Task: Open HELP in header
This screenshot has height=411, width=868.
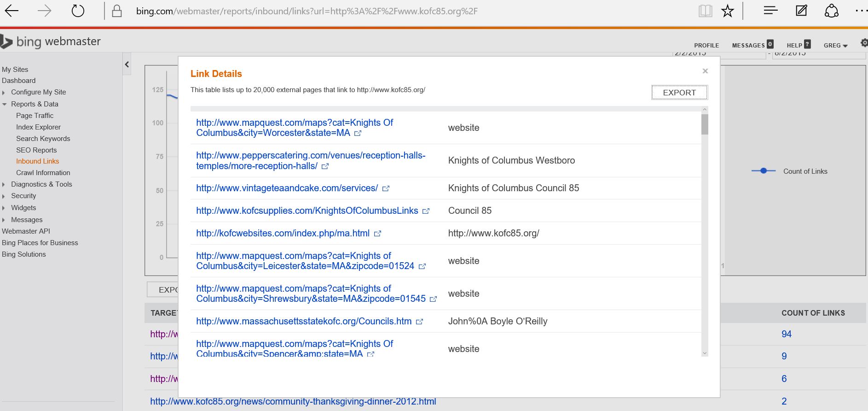Action: (x=794, y=45)
